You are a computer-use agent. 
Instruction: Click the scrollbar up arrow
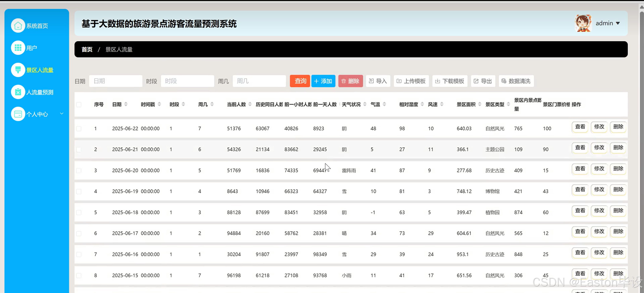[x=641, y=7]
